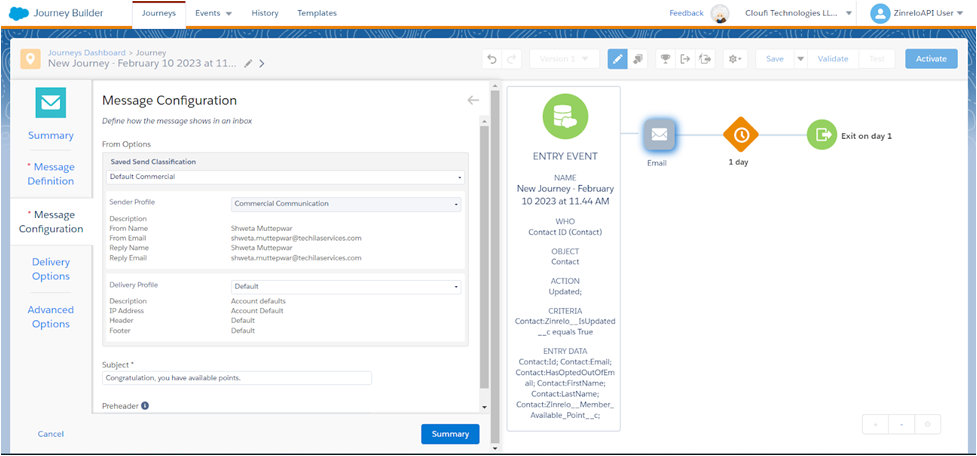Select the green exit activity icon

[x=822, y=135]
